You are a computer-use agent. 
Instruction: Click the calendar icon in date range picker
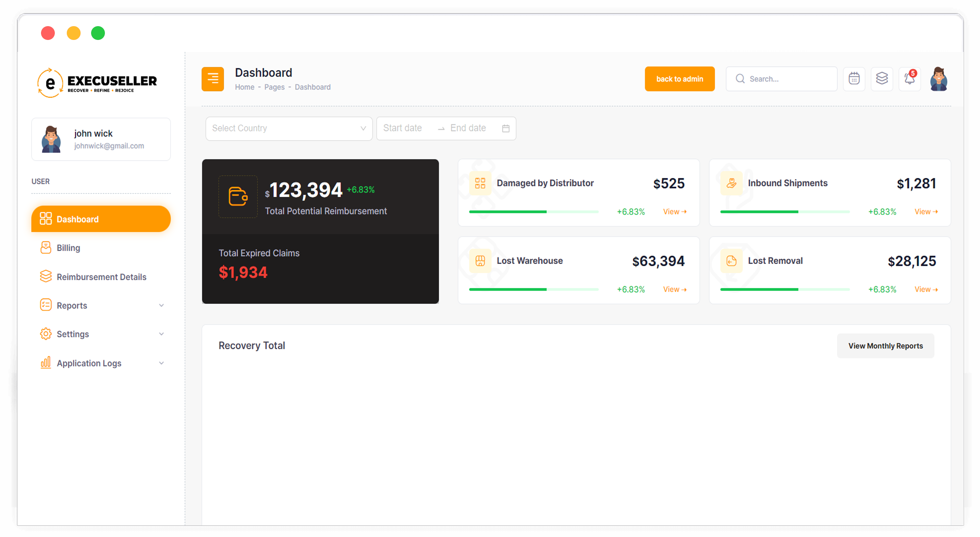(x=506, y=128)
